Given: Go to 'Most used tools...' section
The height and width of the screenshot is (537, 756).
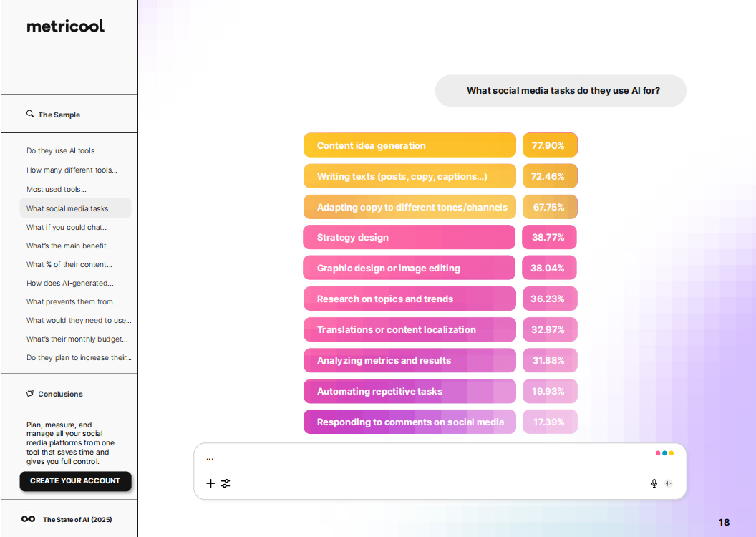Looking at the screenshot, I should 56,190.
